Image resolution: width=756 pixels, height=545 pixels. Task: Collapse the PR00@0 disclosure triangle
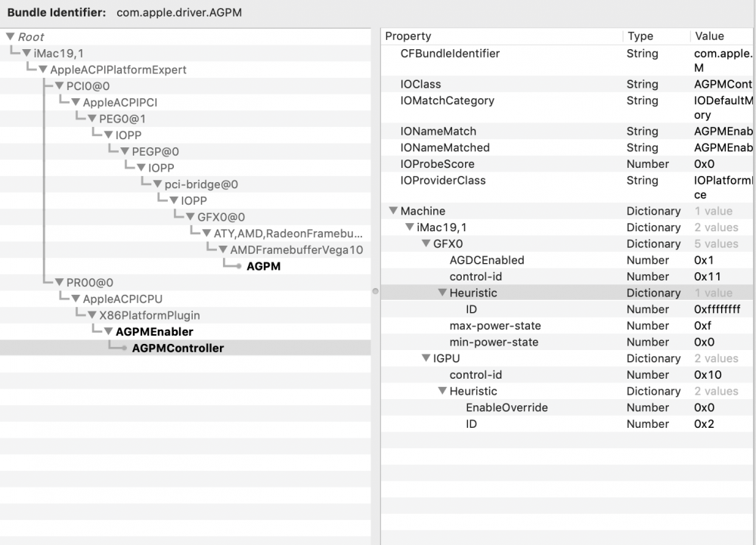tap(59, 283)
